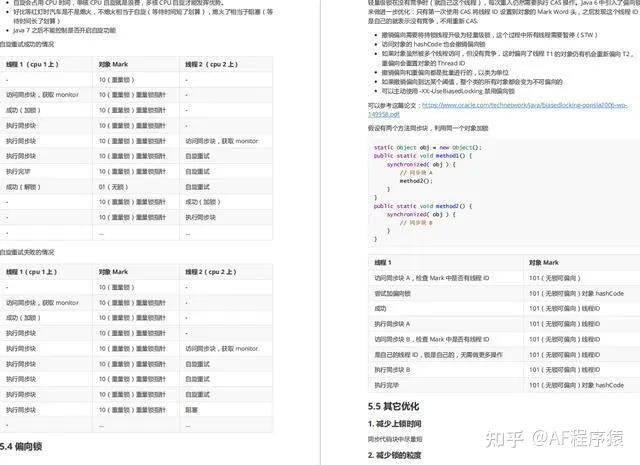Click the bullet starting with "Java 7 之后"

(64, 30)
